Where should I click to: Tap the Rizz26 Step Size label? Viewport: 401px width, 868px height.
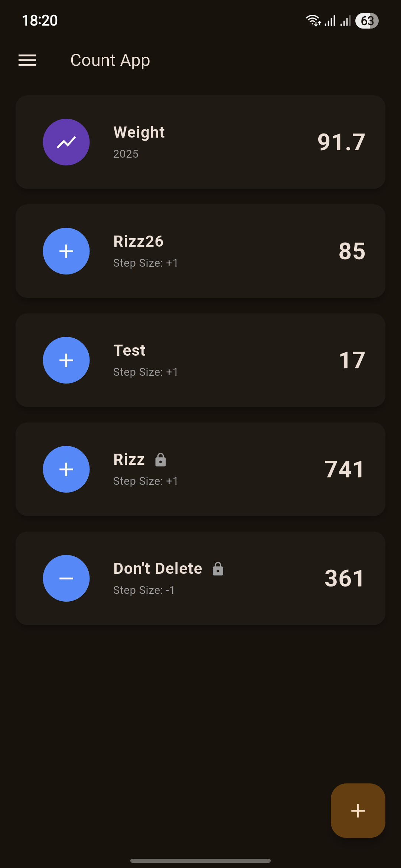(x=146, y=263)
